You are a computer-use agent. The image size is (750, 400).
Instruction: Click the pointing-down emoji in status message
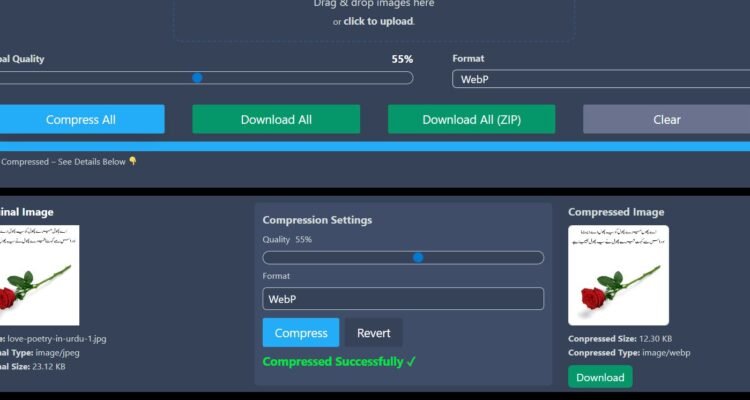tap(133, 161)
